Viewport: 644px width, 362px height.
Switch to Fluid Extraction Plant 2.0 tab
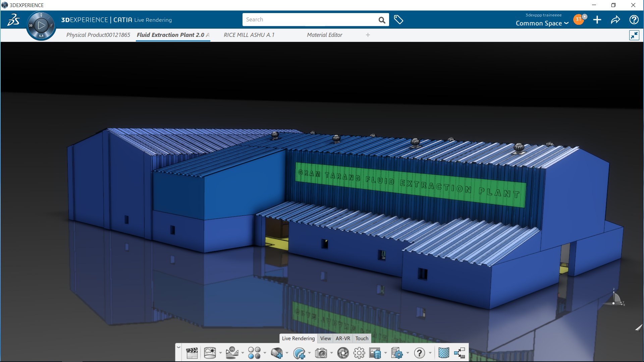pyautogui.click(x=173, y=35)
